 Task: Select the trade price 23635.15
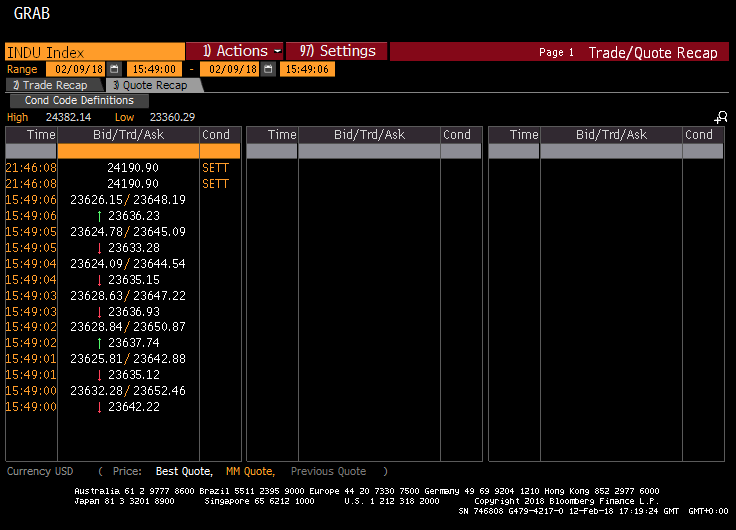(x=134, y=279)
